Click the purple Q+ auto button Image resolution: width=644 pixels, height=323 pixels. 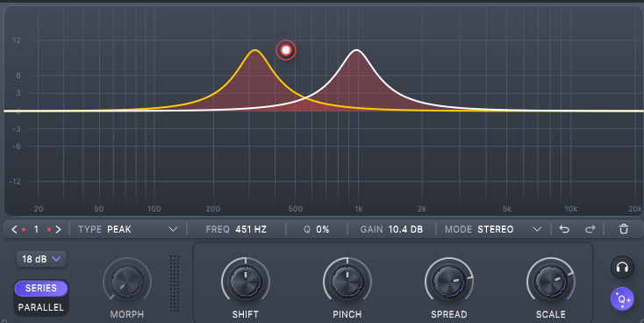coord(622,298)
